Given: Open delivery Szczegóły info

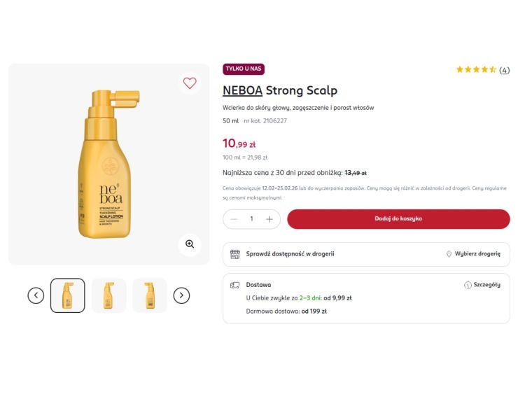Looking at the screenshot, I should [482, 286].
